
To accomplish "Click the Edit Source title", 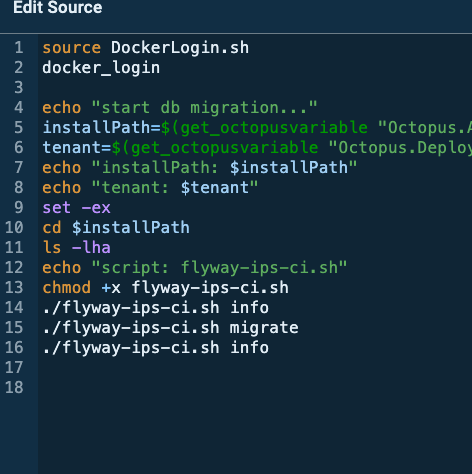I will [x=58, y=7].
